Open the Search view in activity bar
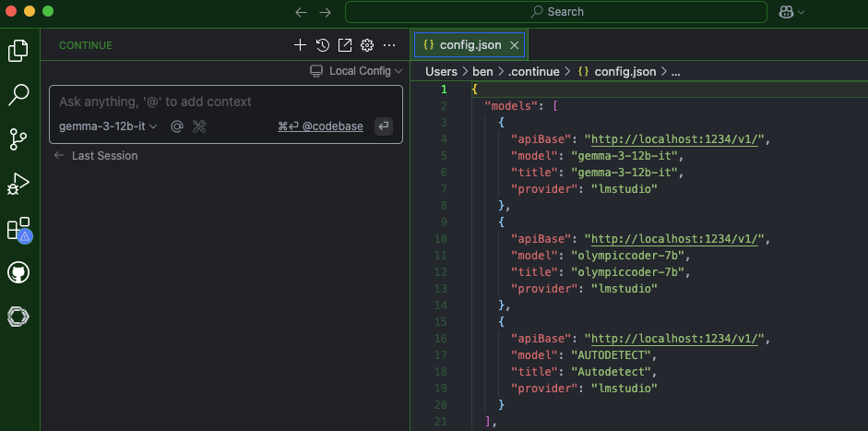Viewport: 868px width, 431px height. point(18,94)
